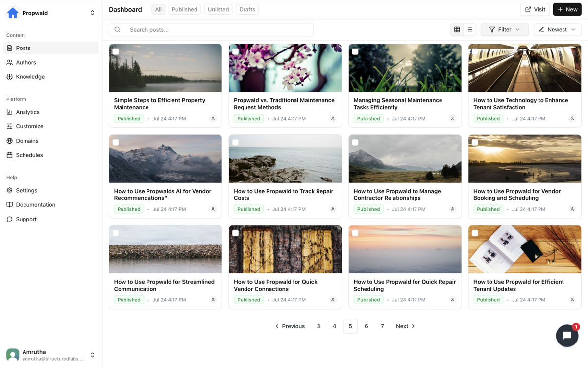Image resolution: width=588 pixels, height=368 pixels.
Task: Show only Unlisted posts
Action: [x=218, y=9]
